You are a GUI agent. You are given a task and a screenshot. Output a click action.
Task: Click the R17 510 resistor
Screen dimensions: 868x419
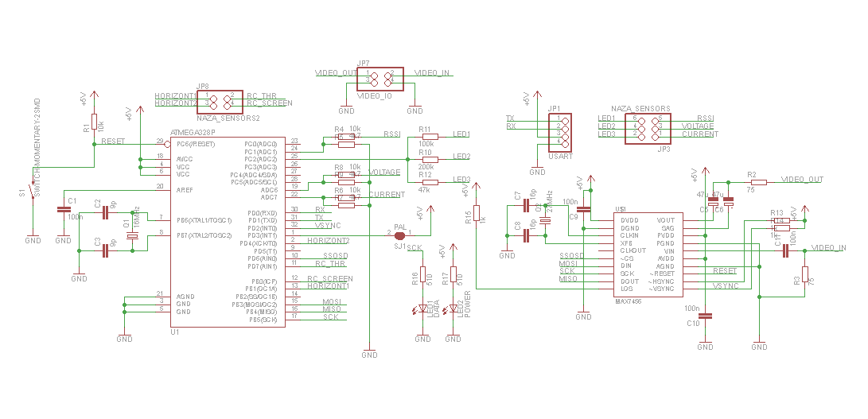(453, 274)
